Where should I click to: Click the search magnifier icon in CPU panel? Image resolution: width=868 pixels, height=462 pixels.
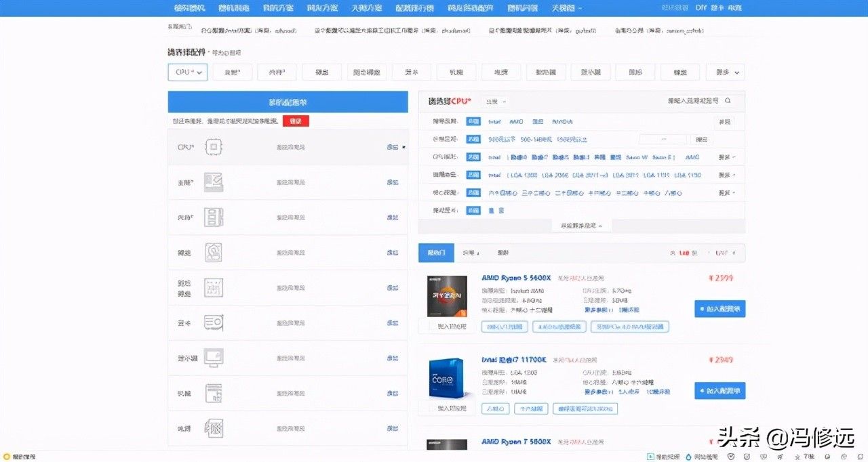pyautogui.click(x=728, y=101)
